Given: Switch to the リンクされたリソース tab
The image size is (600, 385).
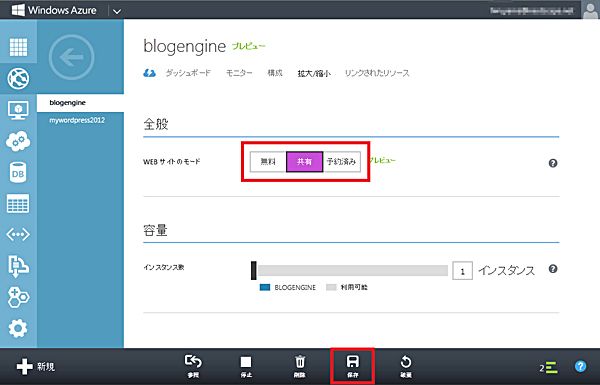Looking at the screenshot, I should point(377,73).
